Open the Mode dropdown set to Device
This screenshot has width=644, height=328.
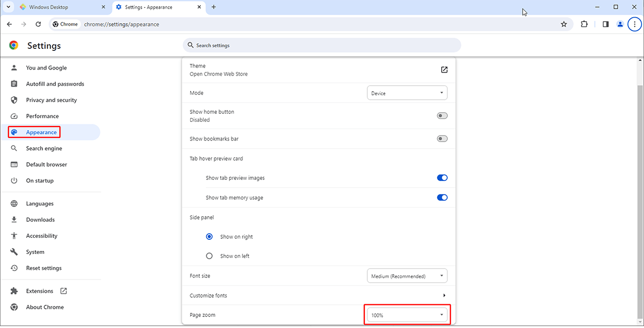coord(407,93)
